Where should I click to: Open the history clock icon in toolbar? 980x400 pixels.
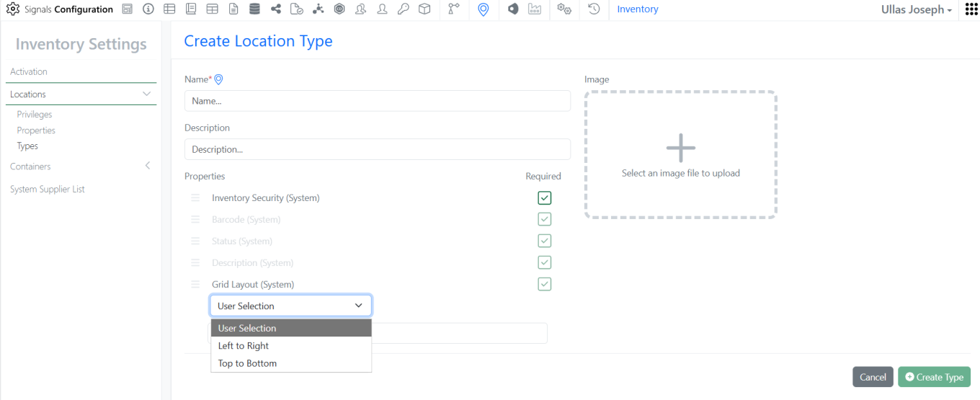click(594, 9)
